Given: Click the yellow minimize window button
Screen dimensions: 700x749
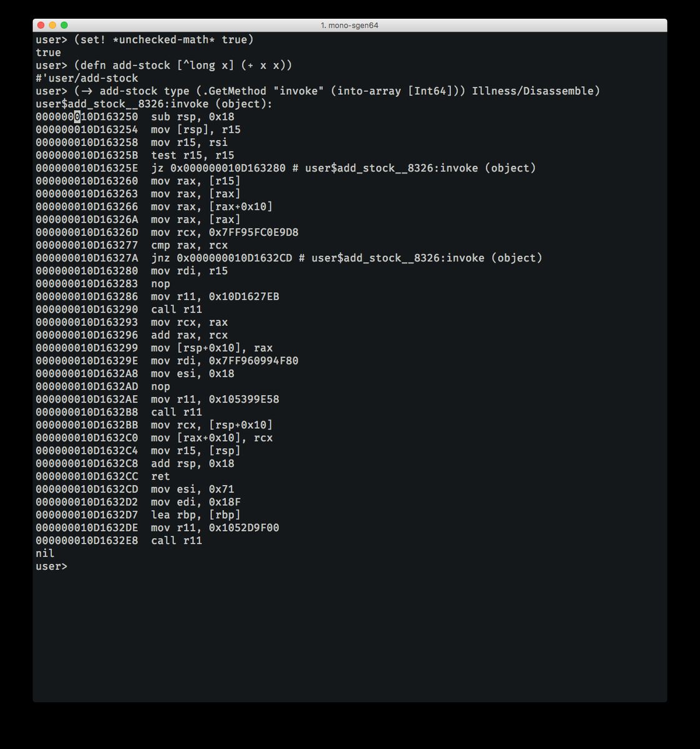Looking at the screenshot, I should [52, 26].
